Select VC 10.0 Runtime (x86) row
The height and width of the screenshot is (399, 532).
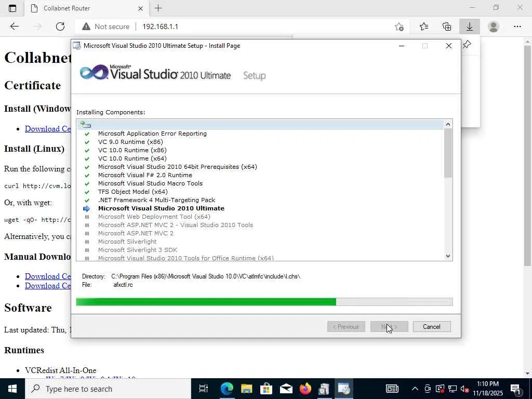click(260, 150)
